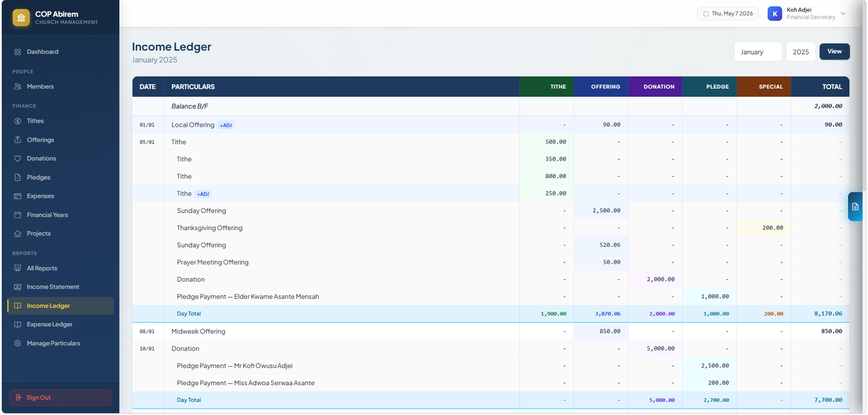Open the Tithes section

pyautogui.click(x=61, y=121)
